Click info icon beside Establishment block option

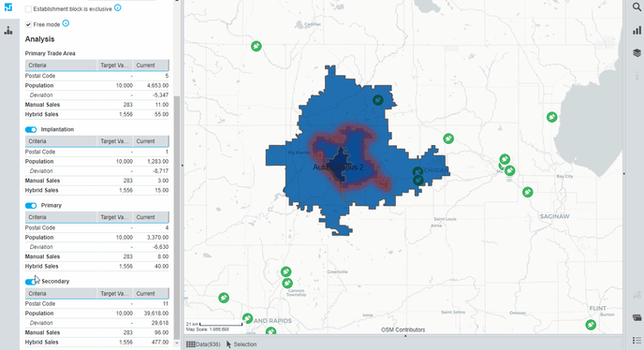118,7
